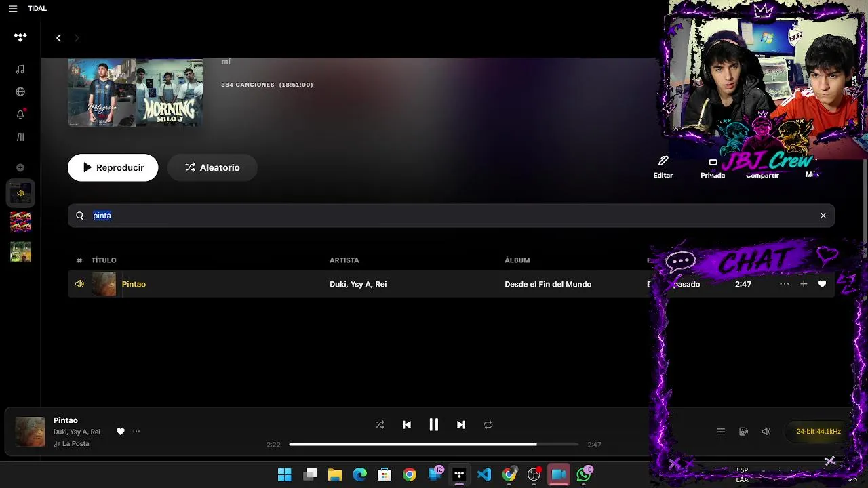Open the Windows Start menu
This screenshot has height=488, width=868.
285,474
